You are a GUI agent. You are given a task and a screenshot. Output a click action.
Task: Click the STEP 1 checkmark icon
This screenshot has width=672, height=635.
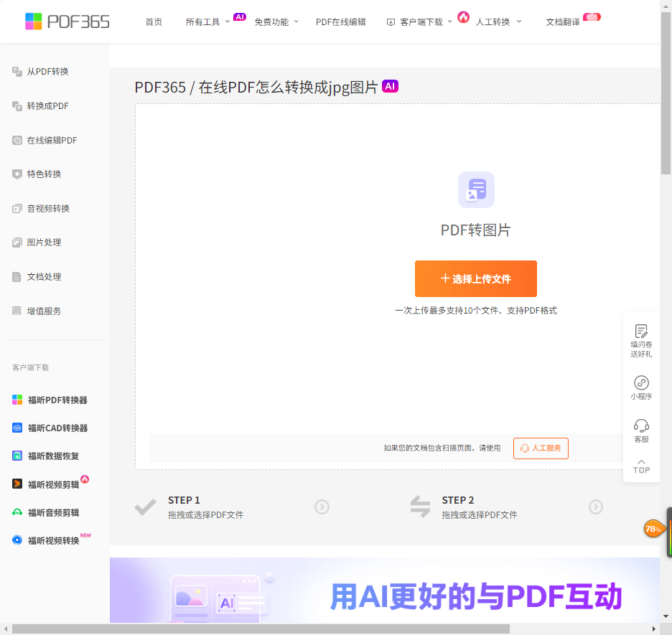click(145, 507)
